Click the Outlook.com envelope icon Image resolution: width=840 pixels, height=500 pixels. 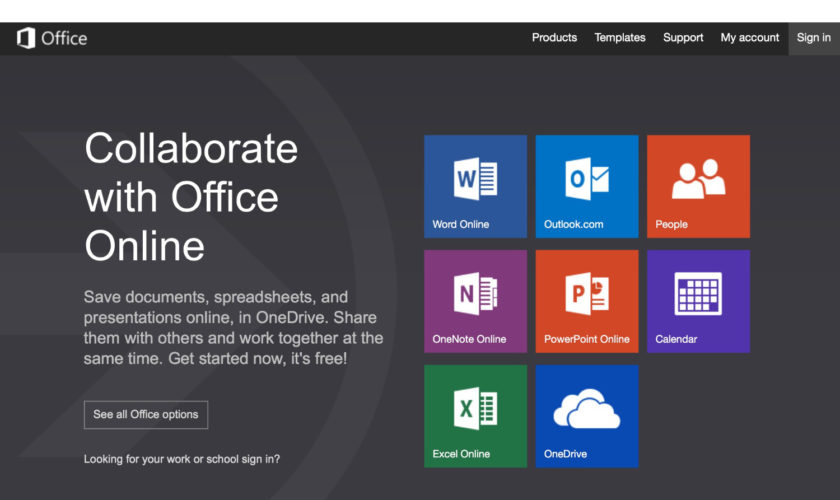[586, 179]
